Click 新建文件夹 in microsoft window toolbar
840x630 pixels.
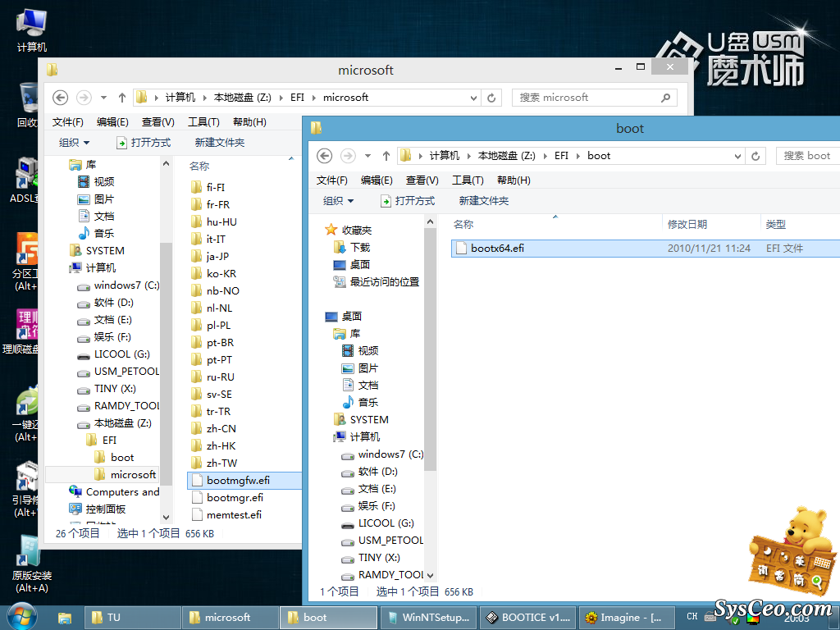[x=220, y=143]
